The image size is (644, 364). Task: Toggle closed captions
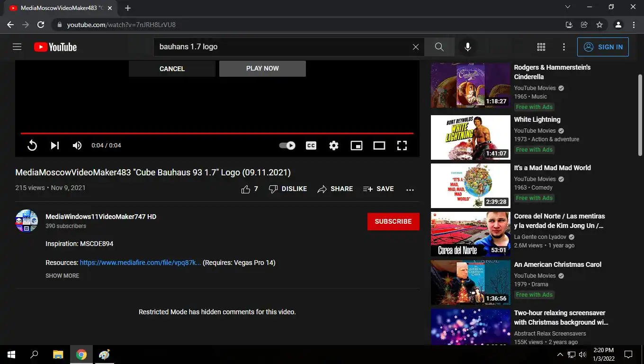[311, 146]
